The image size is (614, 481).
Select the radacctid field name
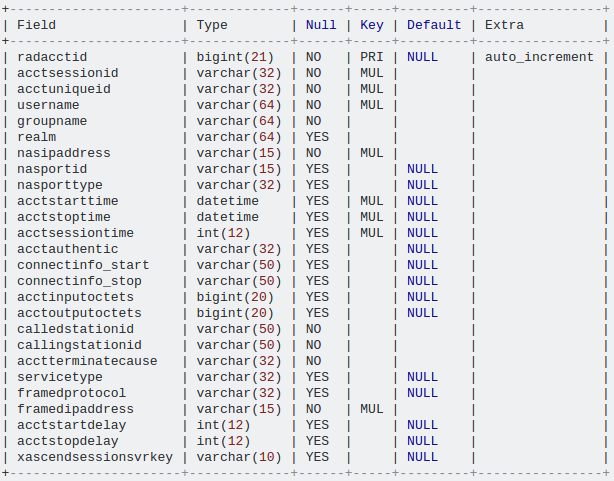[52, 57]
